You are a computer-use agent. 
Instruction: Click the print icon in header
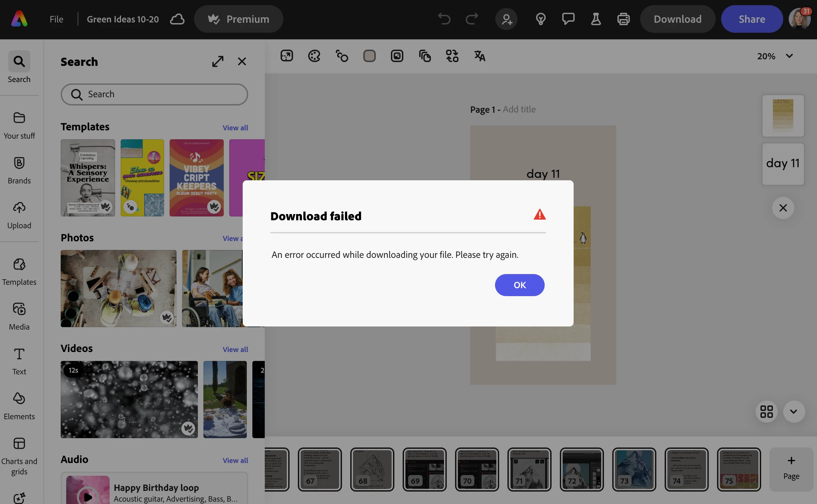tap(623, 19)
